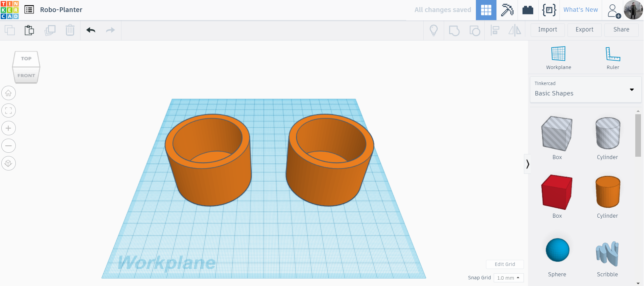Open the Codeblocks editor icon
Image resolution: width=644 pixels, height=286 pixels.
coord(549,10)
